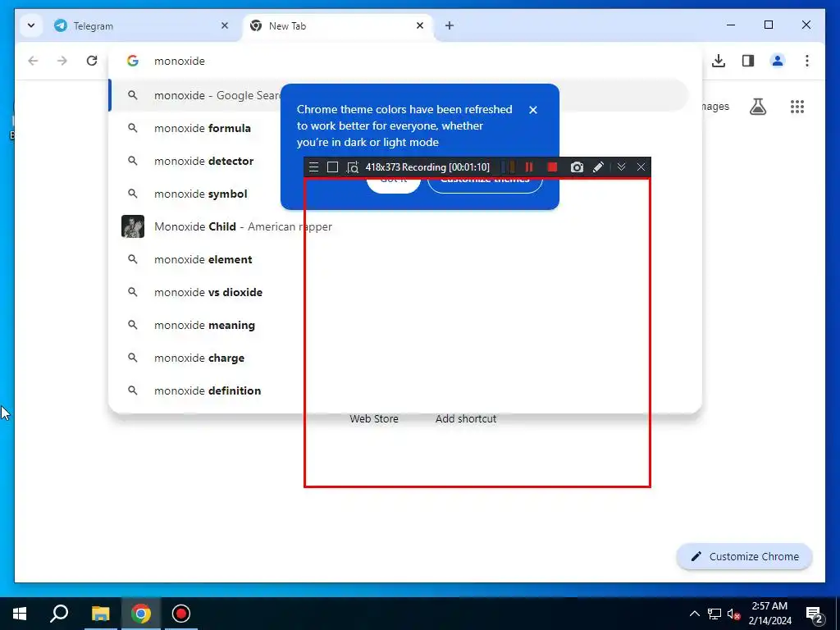Open Windows notification center
Screen dimensions: 840x630
pos(815,614)
